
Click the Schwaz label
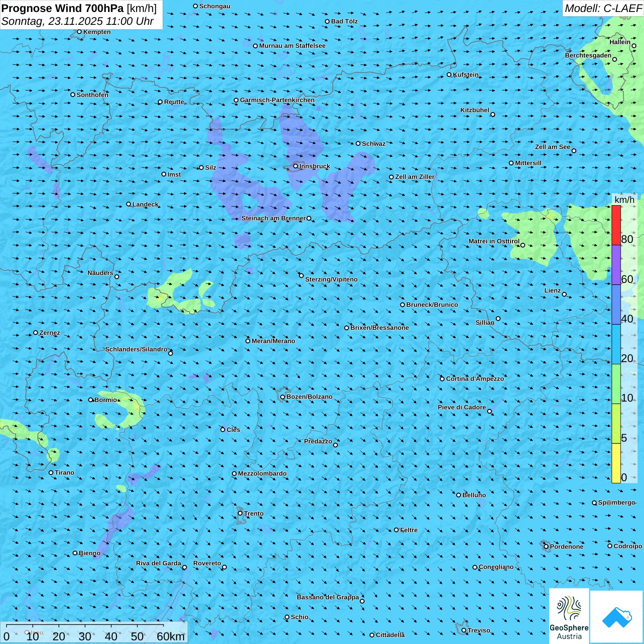coord(374,144)
